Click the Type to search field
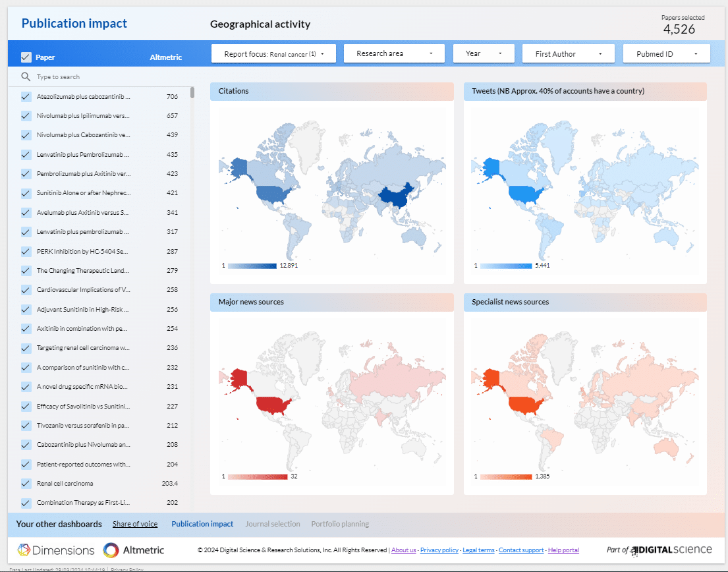This screenshot has height=572, width=728. [105, 77]
